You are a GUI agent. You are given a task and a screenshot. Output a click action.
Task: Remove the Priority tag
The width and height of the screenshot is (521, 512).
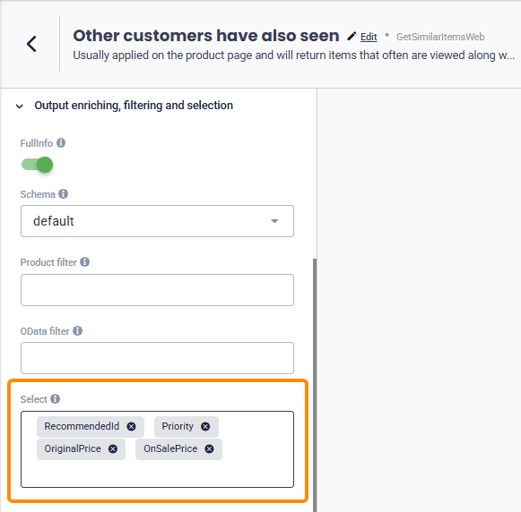coord(206,426)
